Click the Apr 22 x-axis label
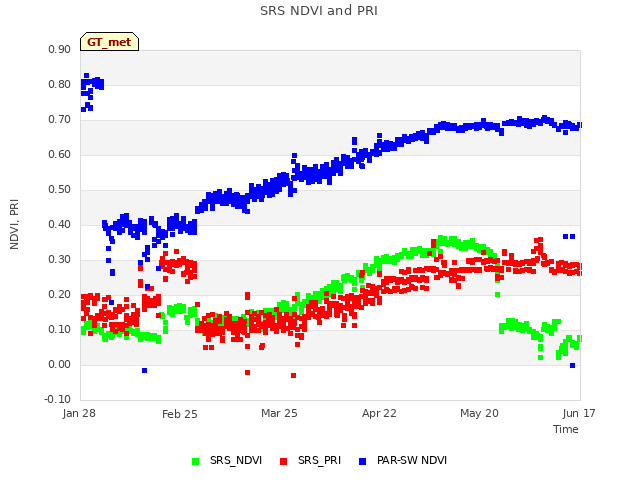 (x=379, y=413)
